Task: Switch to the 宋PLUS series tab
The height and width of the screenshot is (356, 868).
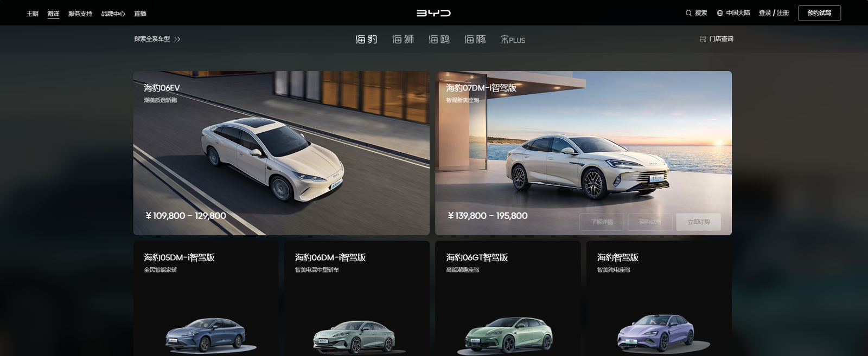Action: click(513, 40)
